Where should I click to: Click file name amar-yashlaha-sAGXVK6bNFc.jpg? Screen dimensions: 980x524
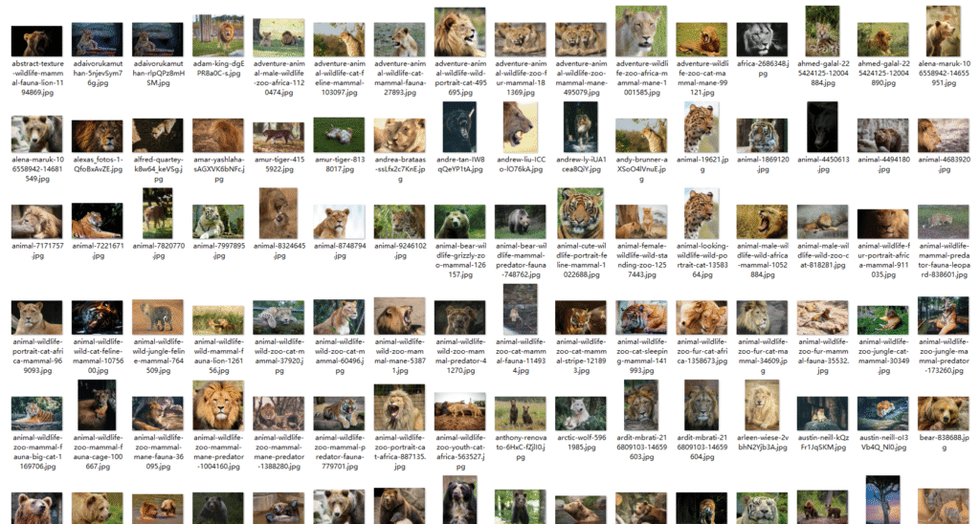219,169
